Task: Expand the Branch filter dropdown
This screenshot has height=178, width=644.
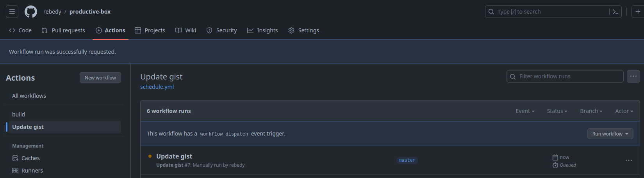Action: click(591, 111)
